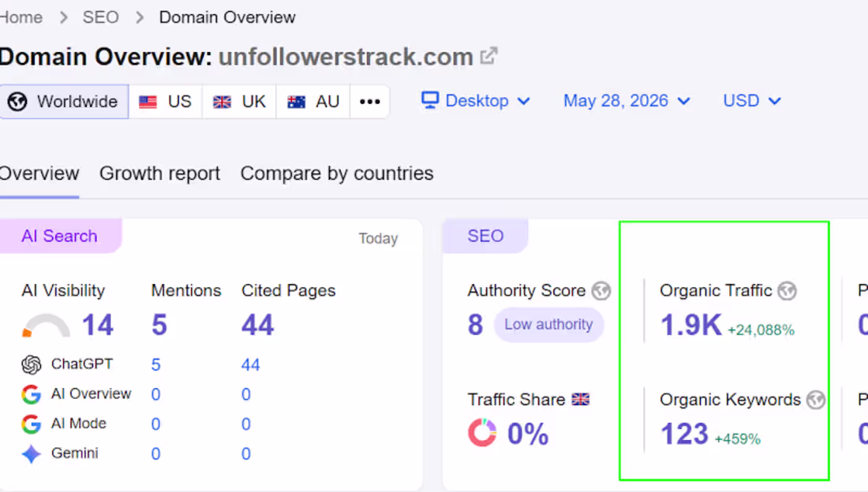Click the Cited Pages column header
868x492 pixels.
click(x=288, y=291)
